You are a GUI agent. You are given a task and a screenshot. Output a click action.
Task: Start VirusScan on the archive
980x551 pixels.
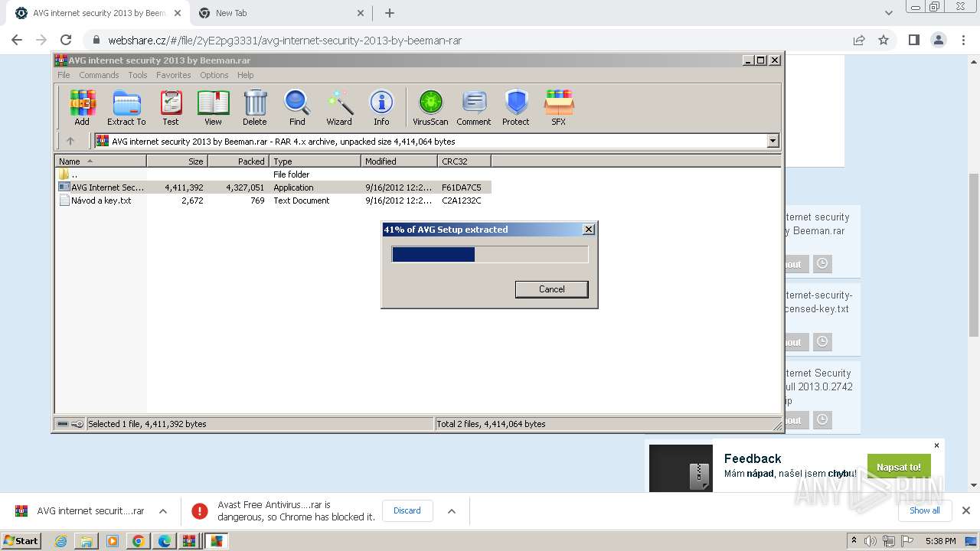point(430,107)
